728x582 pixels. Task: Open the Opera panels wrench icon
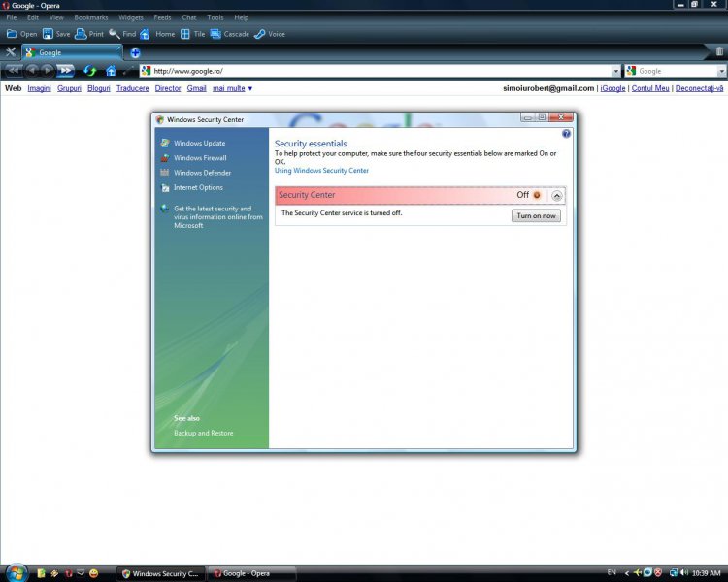coord(11,52)
